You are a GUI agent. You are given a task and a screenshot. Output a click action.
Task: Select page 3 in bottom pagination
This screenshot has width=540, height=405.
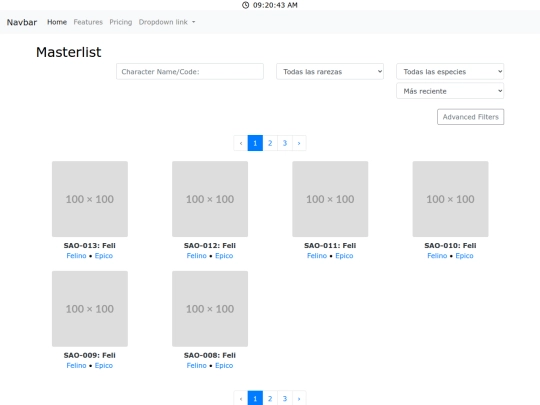coord(285,398)
